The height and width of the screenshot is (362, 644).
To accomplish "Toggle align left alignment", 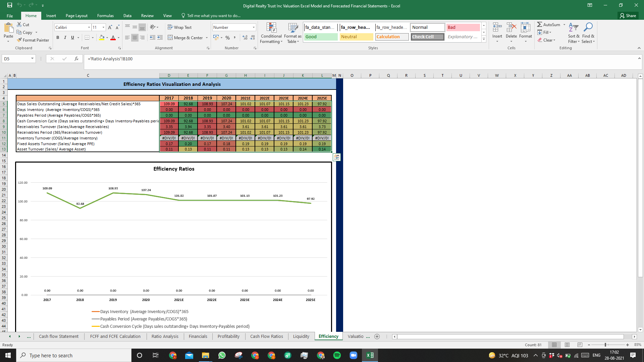I will pos(127,38).
